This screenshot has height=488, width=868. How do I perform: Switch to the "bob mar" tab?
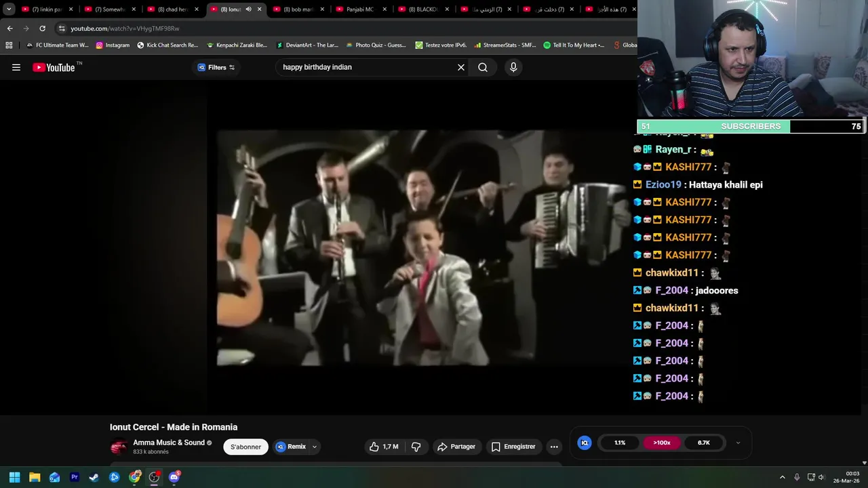point(298,9)
